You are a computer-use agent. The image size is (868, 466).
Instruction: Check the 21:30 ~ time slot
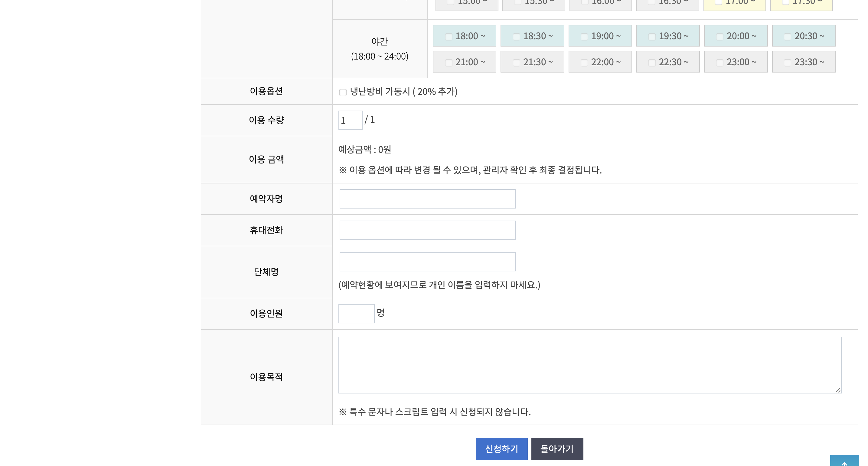click(x=516, y=63)
